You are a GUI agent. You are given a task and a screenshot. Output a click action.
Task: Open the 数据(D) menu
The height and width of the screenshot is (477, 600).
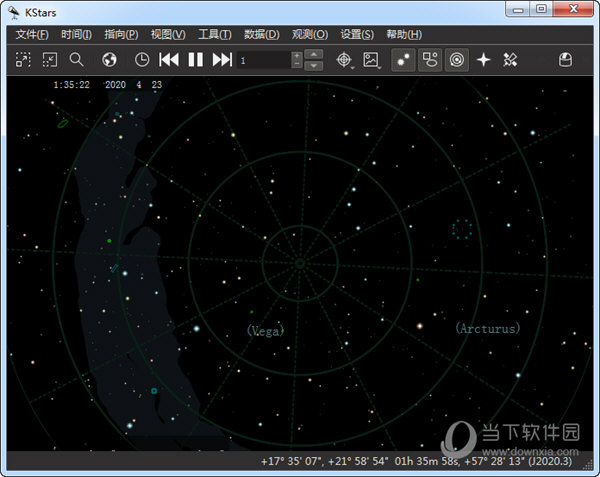pyautogui.click(x=262, y=34)
